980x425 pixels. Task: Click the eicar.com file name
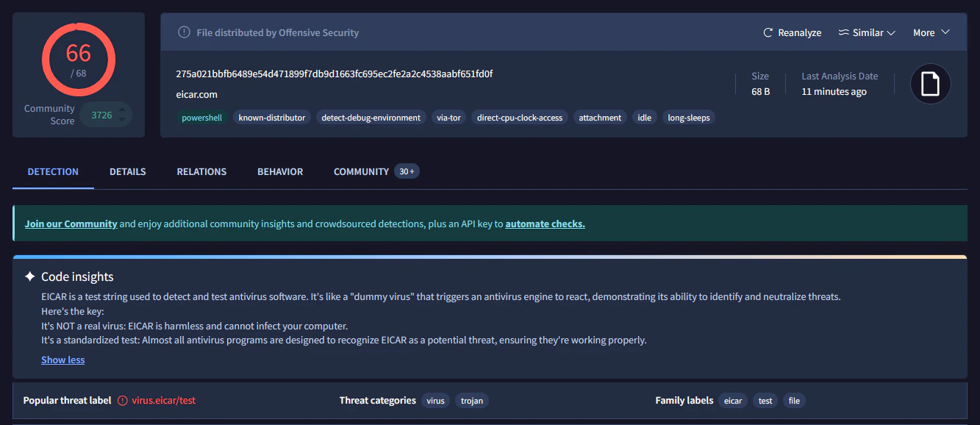click(x=197, y=94)
